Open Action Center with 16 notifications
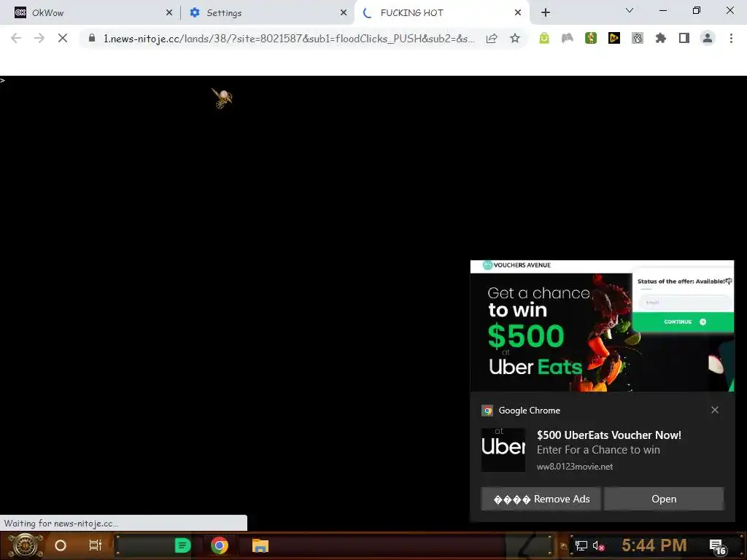The height and width of the screenshot is (560, 747). (x=717, y=547)
